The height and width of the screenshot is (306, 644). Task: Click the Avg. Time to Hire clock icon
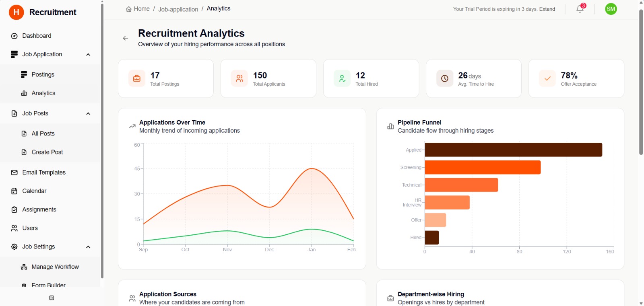click(445, 78)
